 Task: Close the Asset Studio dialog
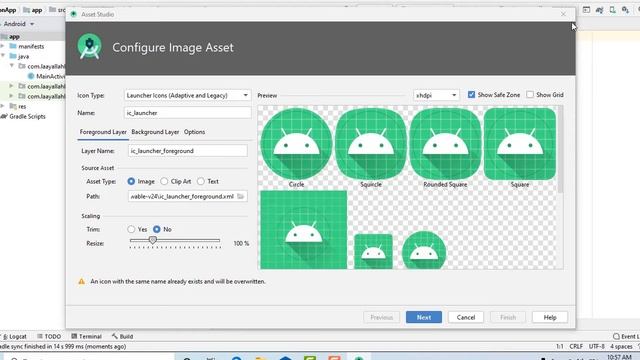pos(563,14)
